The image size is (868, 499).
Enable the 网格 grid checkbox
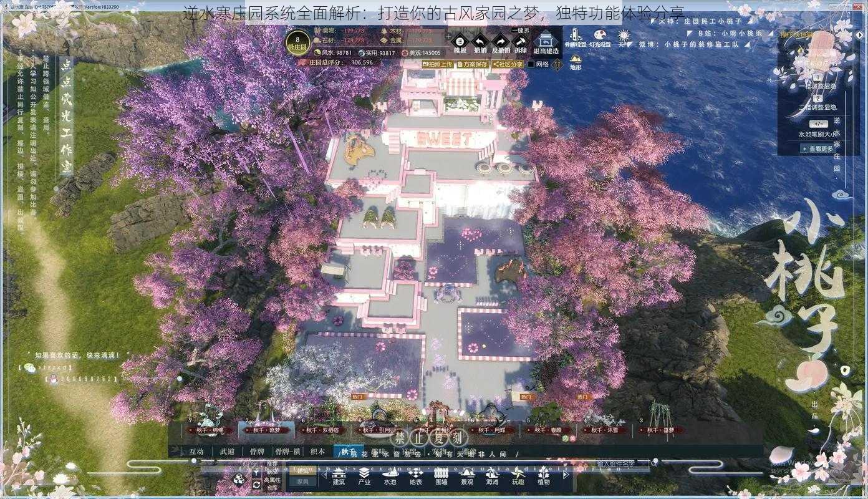531,64
